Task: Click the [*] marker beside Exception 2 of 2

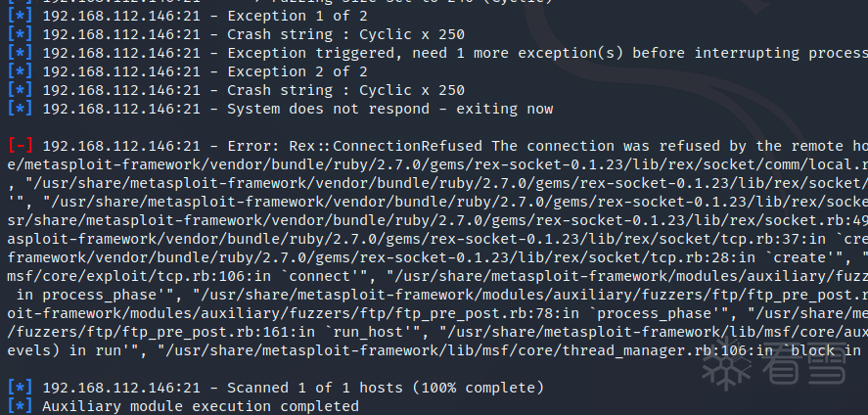Action: coord(21,71)
